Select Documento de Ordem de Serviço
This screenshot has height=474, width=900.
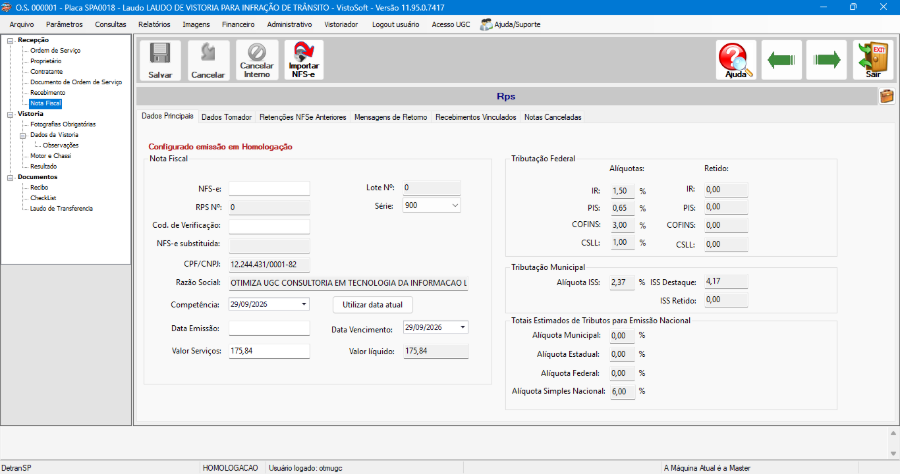(76, 82)
